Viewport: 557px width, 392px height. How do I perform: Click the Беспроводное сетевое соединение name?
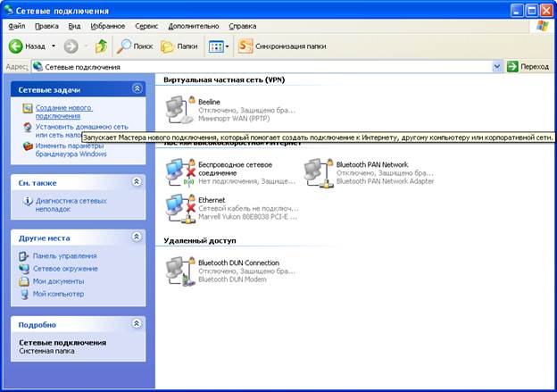pyautogui.click(x=235, y=169)
